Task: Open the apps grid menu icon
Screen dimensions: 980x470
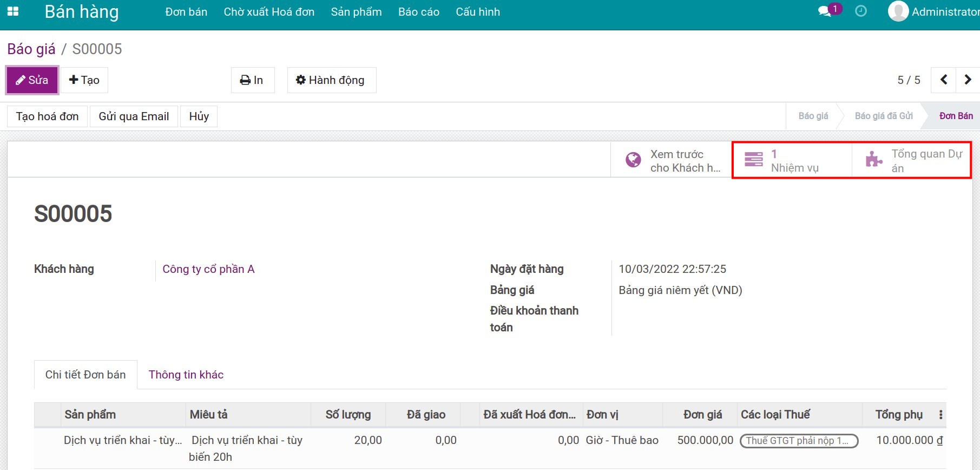Action: [x=13, y=11]
